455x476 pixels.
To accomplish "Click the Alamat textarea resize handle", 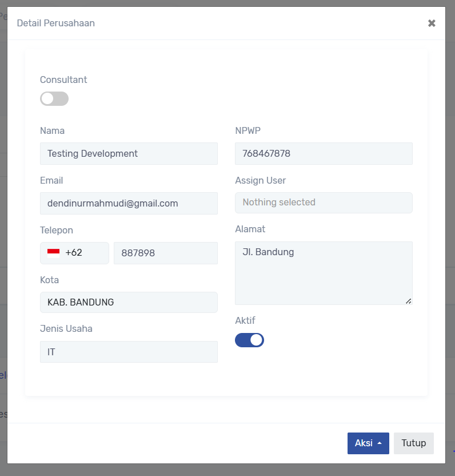I will pyautogui.click(x=409, y=301).
